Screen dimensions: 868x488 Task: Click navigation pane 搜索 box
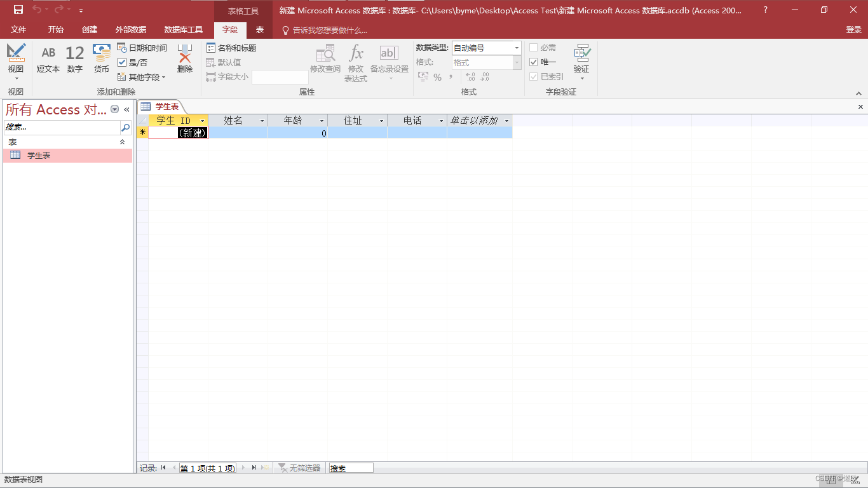coord(62,127)
